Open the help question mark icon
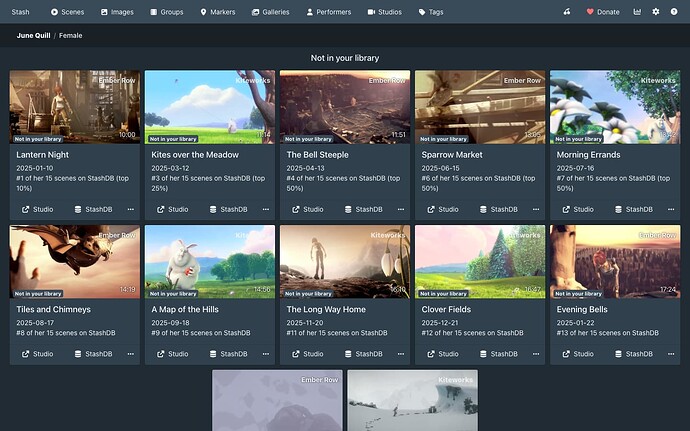This screenshot has height=431, width=690. click(674, 12)
